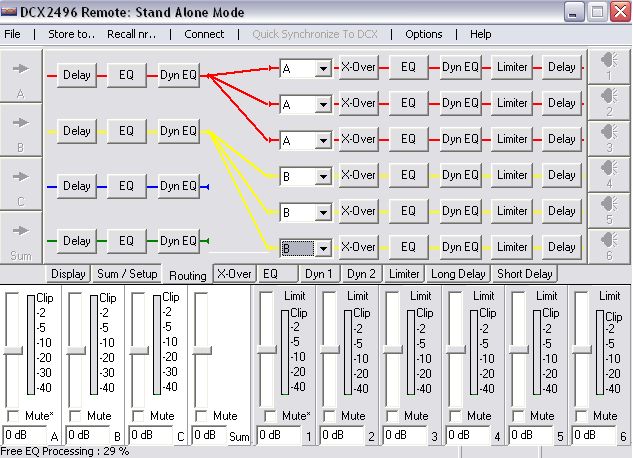Toggle Mute checkbox for input B
Image resolution: width=633 pixels, height=458 pixels.
pos(75,416)
